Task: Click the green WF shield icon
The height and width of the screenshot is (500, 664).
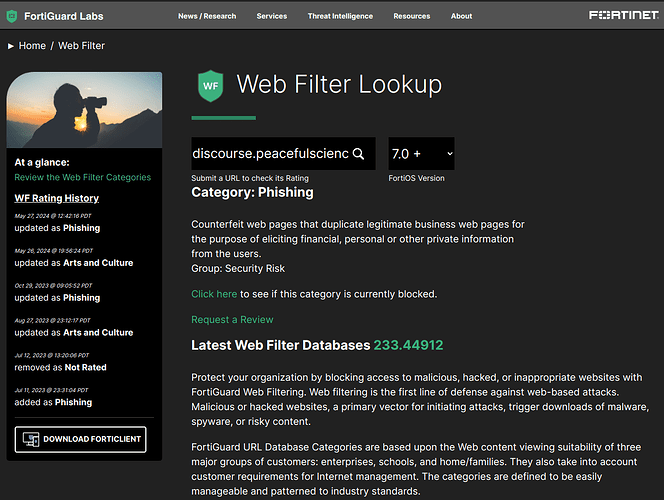Action: (210, 86)
